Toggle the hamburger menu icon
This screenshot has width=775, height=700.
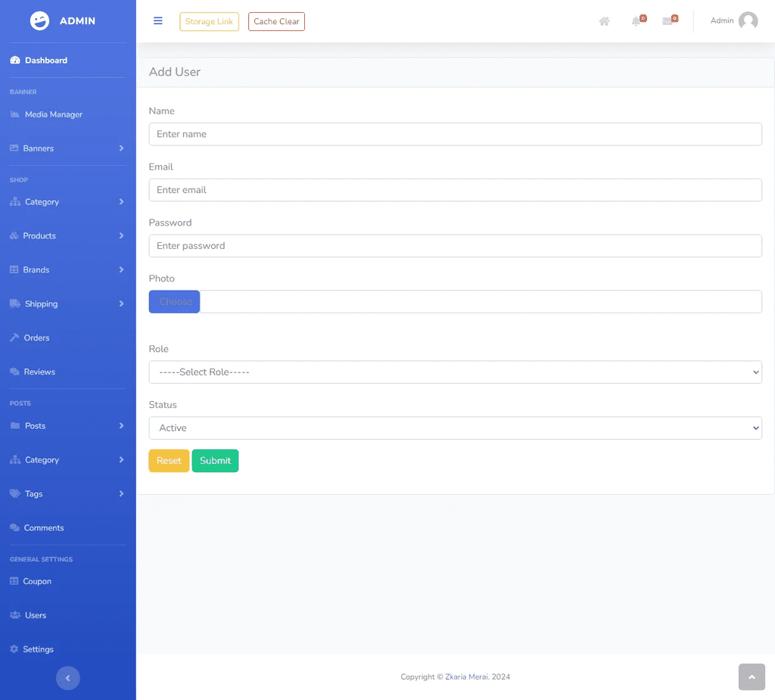tap(157, 20)
